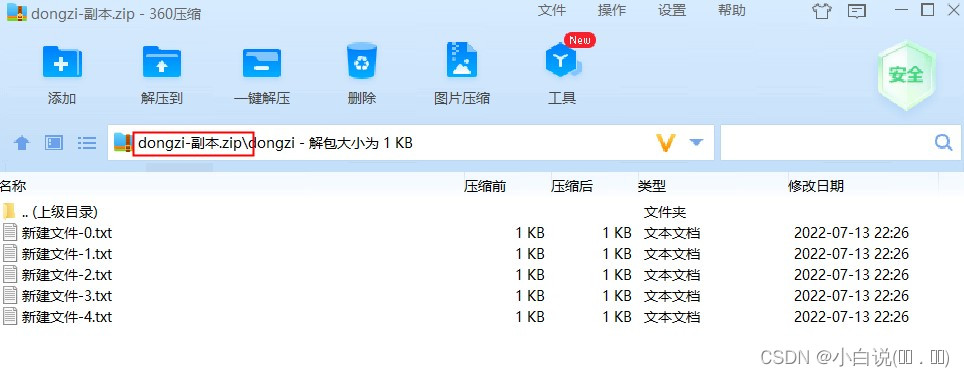Click the modified date of 新建文件-0.txt
Screen dimensions: 964x377
[851, 233]
